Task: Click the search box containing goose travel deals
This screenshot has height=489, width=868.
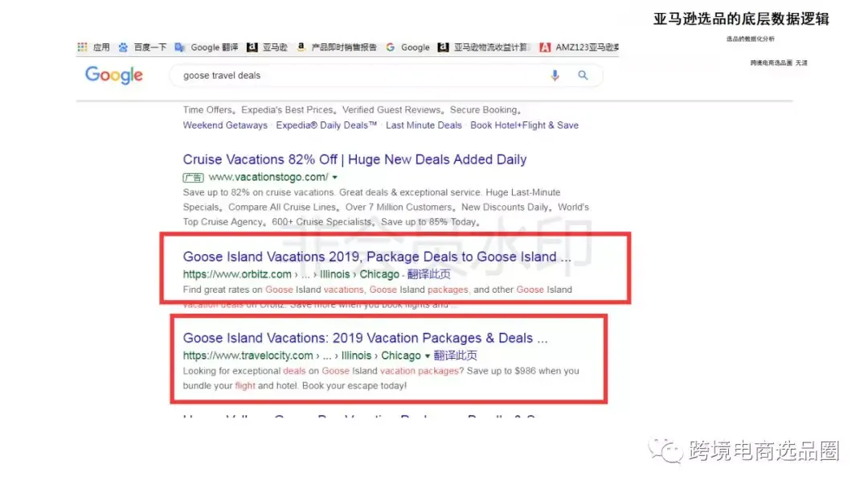Action: click(x=386, y=76)
